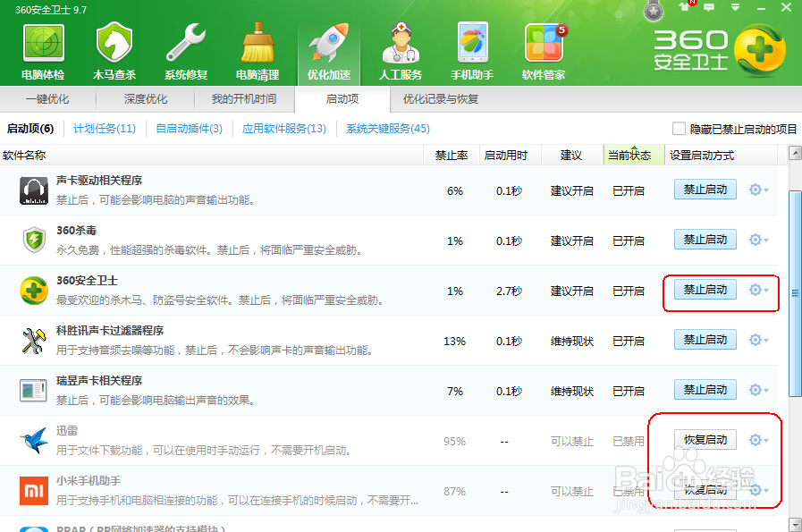Click 声卡驱动相关程序 headphone icon
Image resolution: width=802 pixels, height=532 pixels.
coord(34,190)
